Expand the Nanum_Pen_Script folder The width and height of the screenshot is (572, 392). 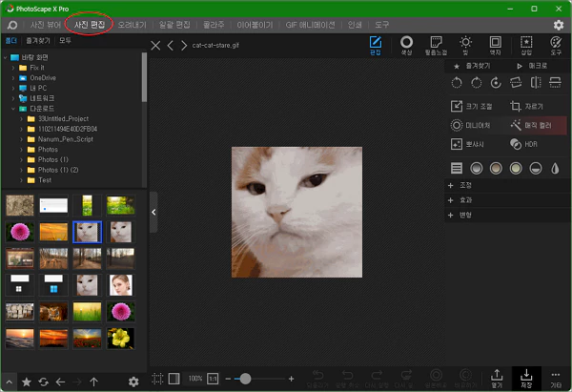pyautogui.click(x=21, y=139)
